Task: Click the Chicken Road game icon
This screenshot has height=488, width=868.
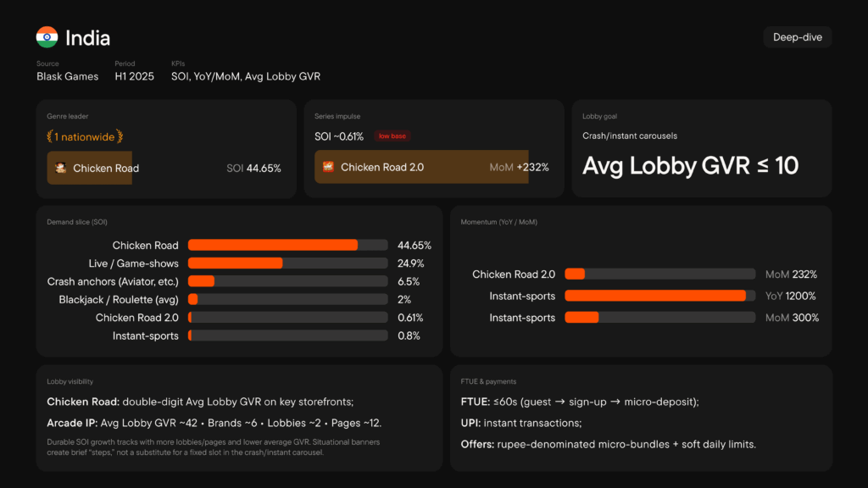Action: (x=61, y=168)
